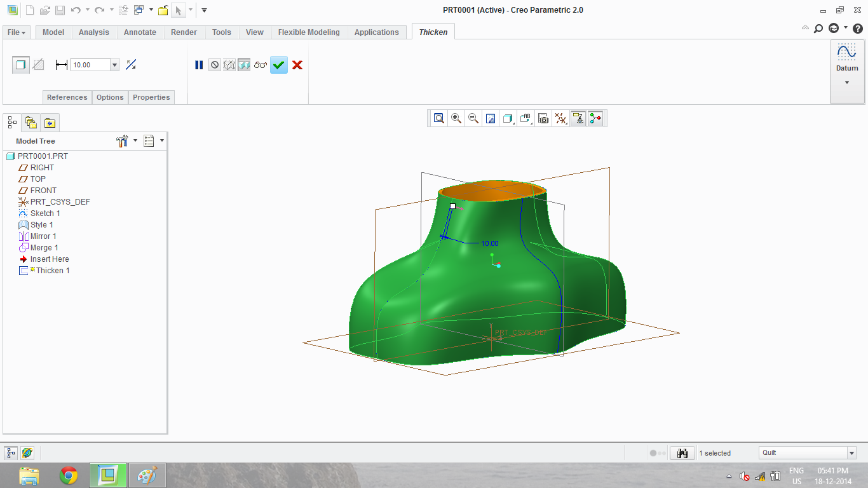Flip the thicken direction with the arrow icon

[x=131, y=65]
